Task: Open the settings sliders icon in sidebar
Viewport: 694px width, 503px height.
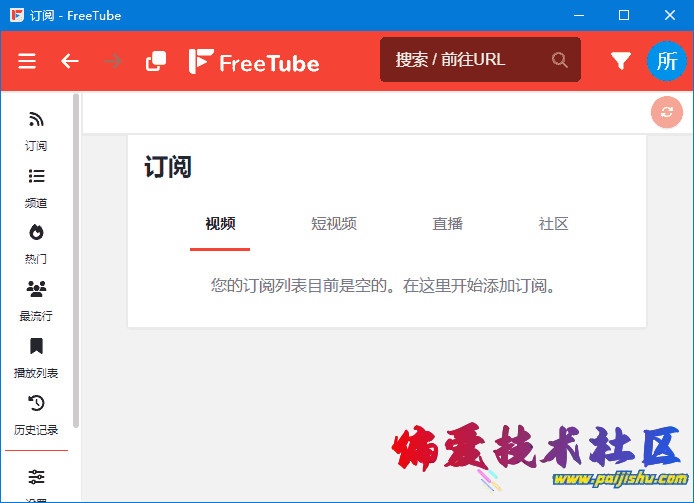Action: point(36,477)
